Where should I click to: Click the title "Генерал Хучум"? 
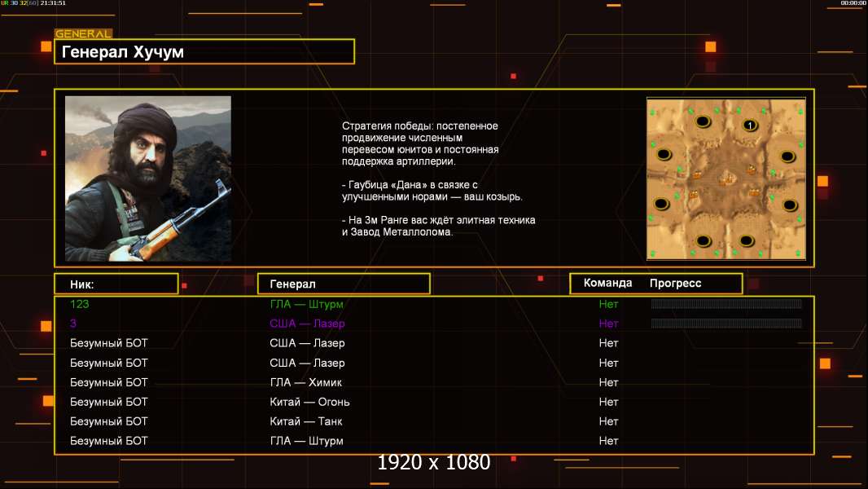[123, 52]
